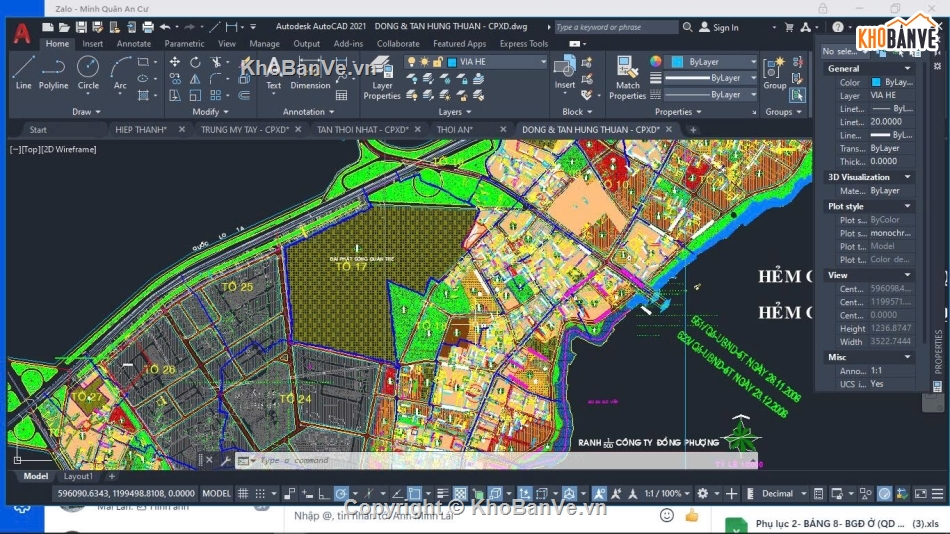Toggle ortho mode in status bar

[324, 494]
